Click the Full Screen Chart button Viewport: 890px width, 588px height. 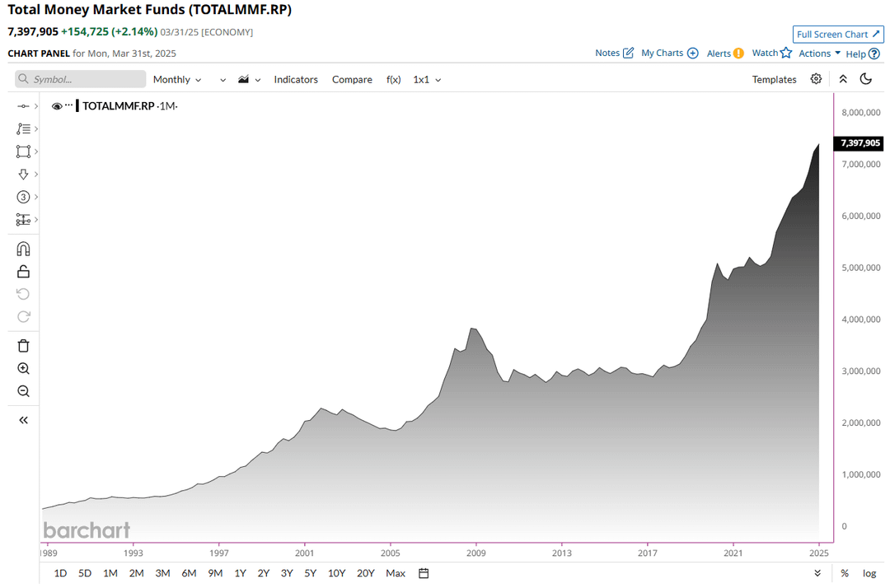click(x=837, y=34)
